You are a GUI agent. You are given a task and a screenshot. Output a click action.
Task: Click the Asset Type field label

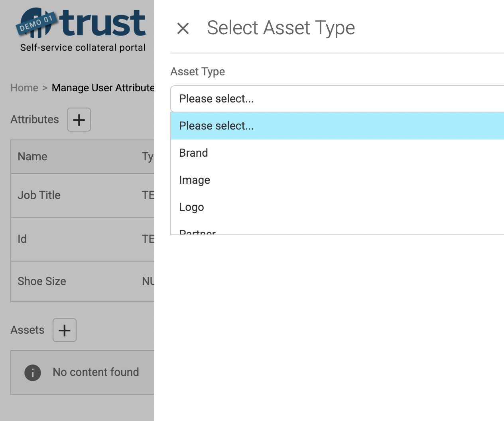click(198, 72)
